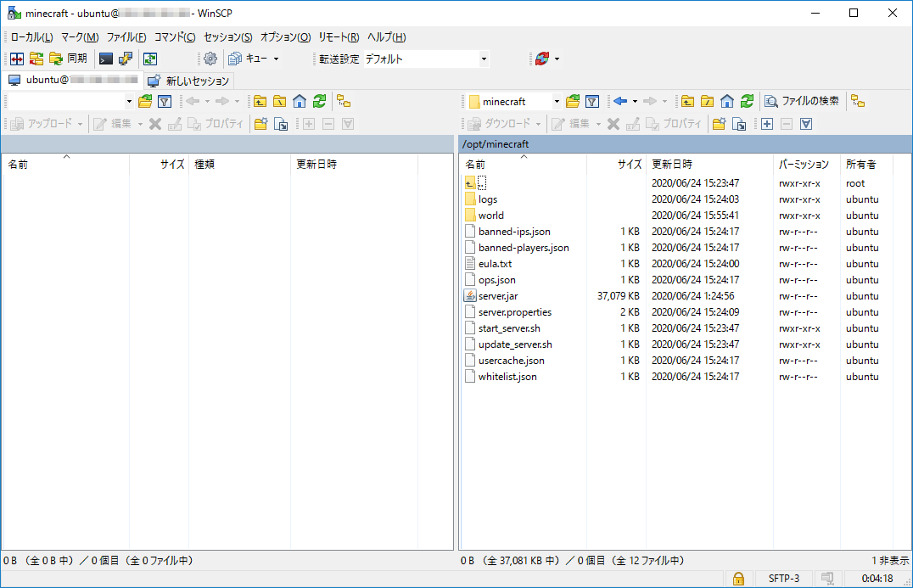Open the コマンド menu
Screen dimensions: 913x588
[x=174, y=36]
